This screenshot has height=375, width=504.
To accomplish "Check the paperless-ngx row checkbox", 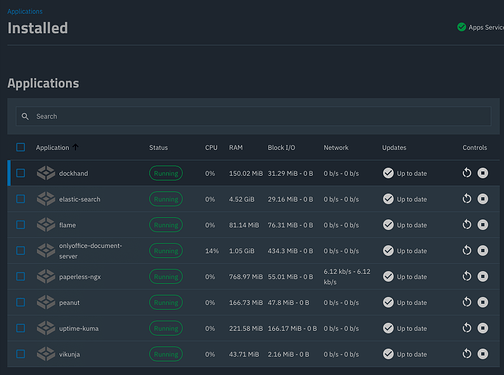I will tap(21, 276).
